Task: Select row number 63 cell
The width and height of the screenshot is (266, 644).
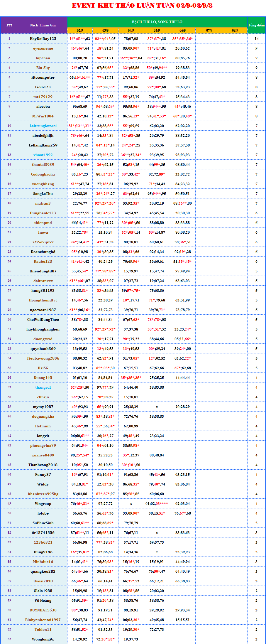Action: pyautogui.click(x=9, y=639)
